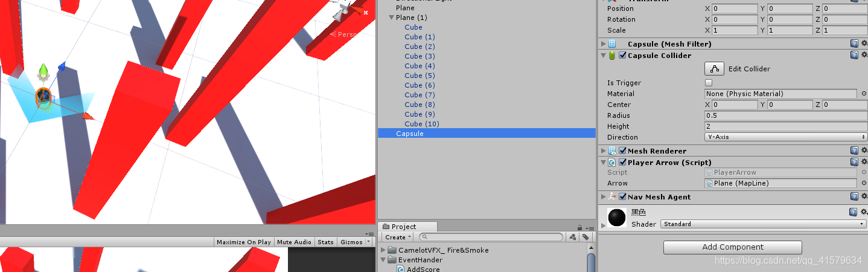Open Mesh Renderer gear menu

[x=864, y=151]
